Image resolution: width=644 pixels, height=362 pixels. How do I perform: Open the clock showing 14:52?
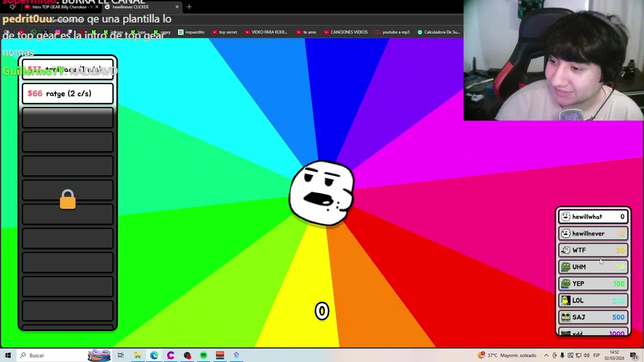[x=614, y=355]
